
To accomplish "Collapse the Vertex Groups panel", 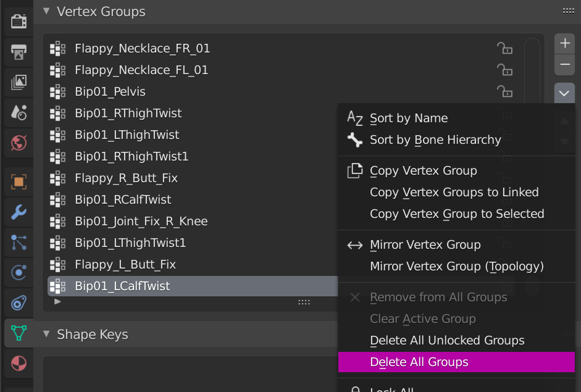I will coord(46,11).
